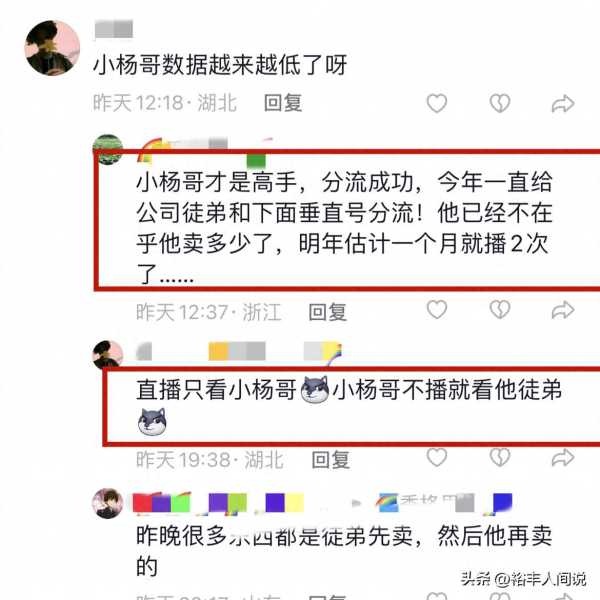Like the 12:37 浙江 reply
This screenshot has width=600, height=600.
pyautogui.click(x=437, y=309)
